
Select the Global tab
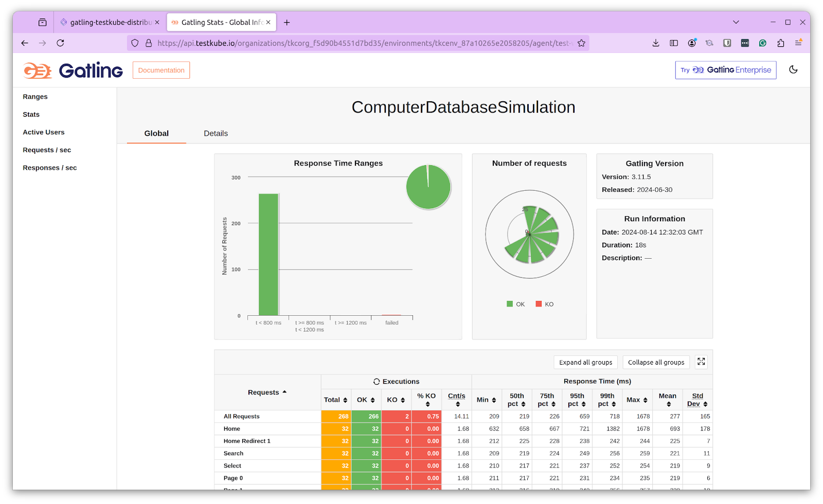coord(156,133)
